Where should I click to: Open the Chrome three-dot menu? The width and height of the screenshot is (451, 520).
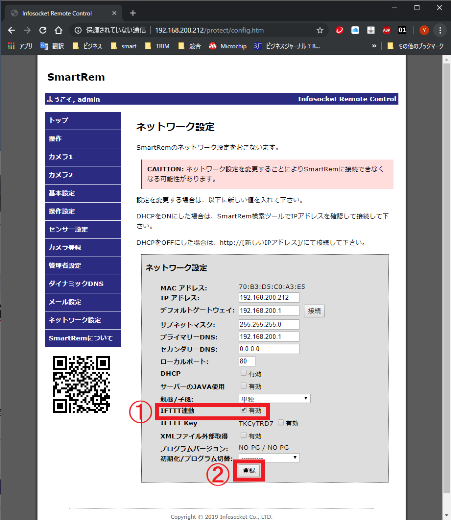[x=440, y=30]
